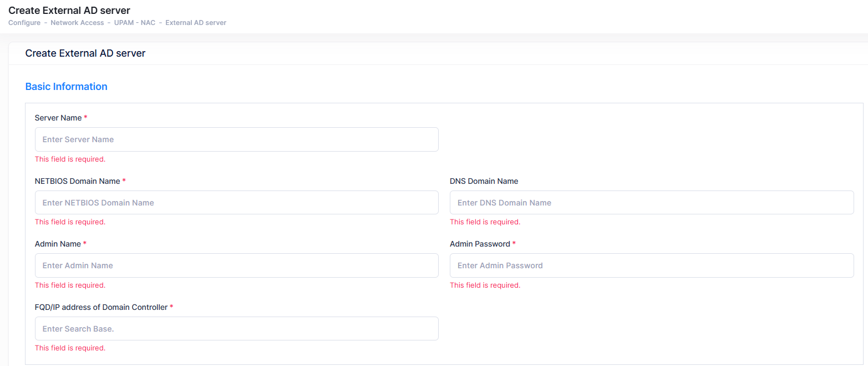Click the FQD/IP address of Domain Controller label
The height and width of the screenshot is (366, 868).
(x=101, y=307)
